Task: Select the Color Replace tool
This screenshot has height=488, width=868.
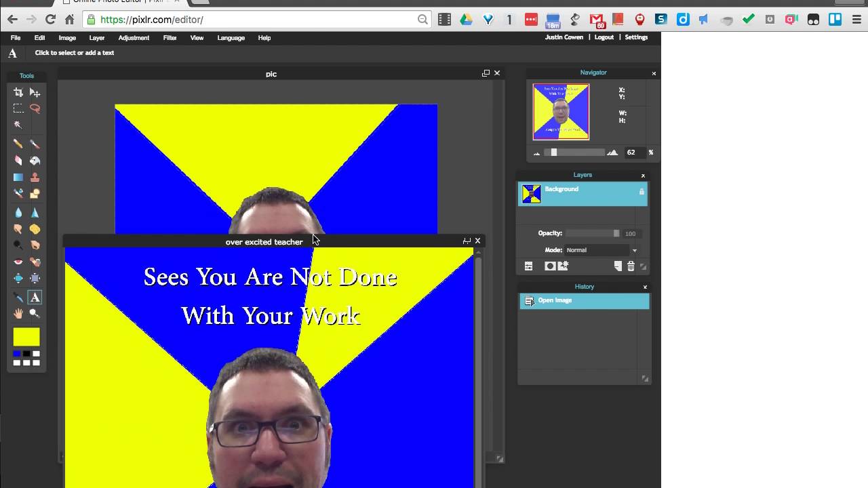Action: (x=18, y=193)
